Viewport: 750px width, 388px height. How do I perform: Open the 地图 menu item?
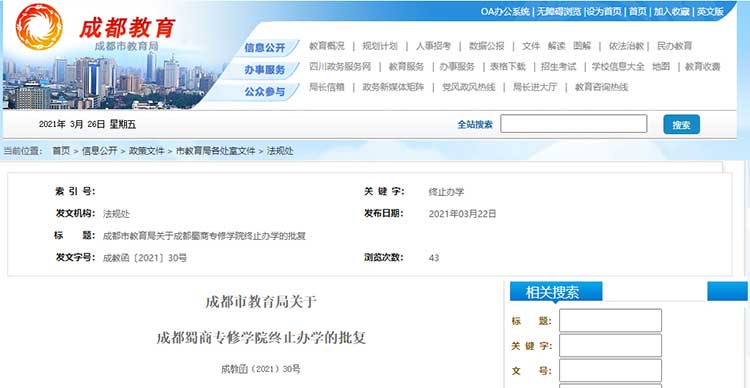(661, 67)
